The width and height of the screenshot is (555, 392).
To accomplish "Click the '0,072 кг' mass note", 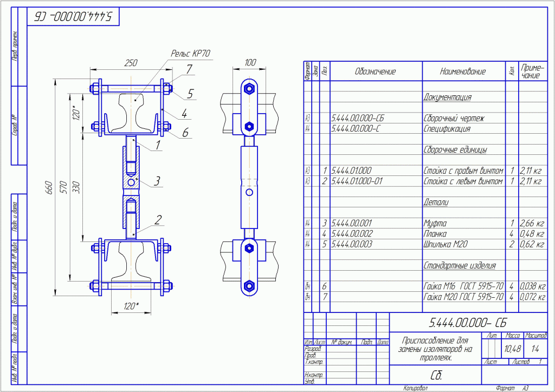I will 533,297.
